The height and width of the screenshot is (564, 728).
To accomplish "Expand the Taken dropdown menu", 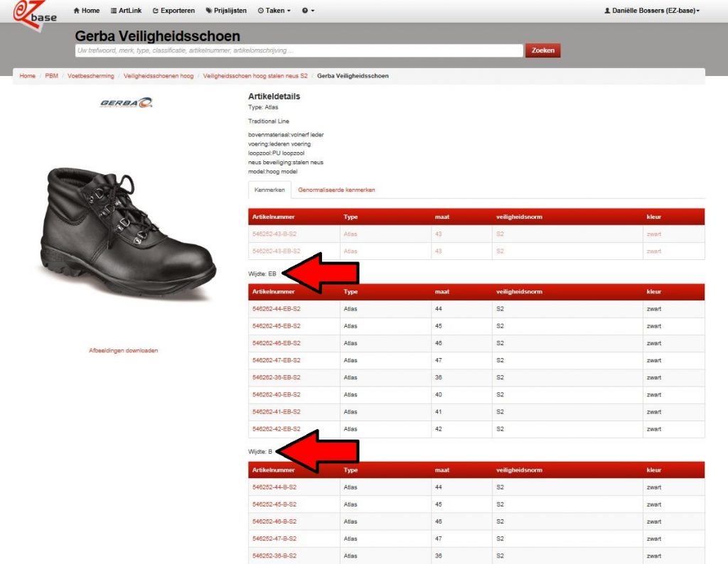I will click(x=274, y=11).
